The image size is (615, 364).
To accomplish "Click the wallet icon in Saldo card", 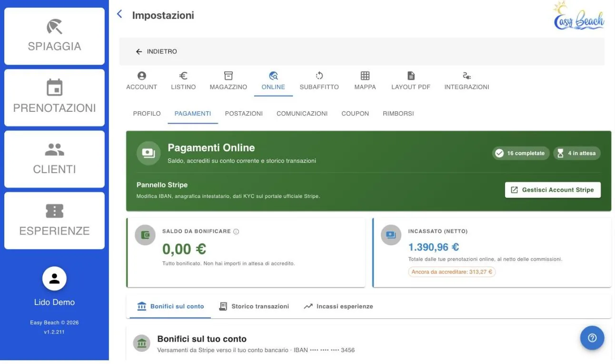I will pos(145,235).
